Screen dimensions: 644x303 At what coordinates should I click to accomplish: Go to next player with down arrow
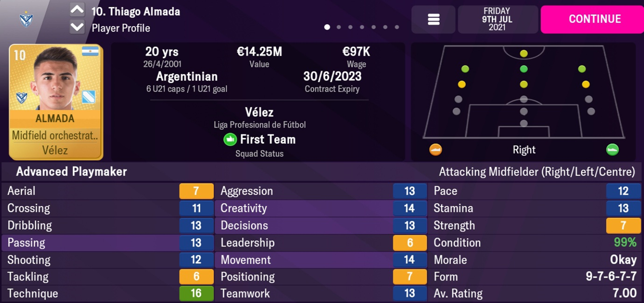[77, 28]
